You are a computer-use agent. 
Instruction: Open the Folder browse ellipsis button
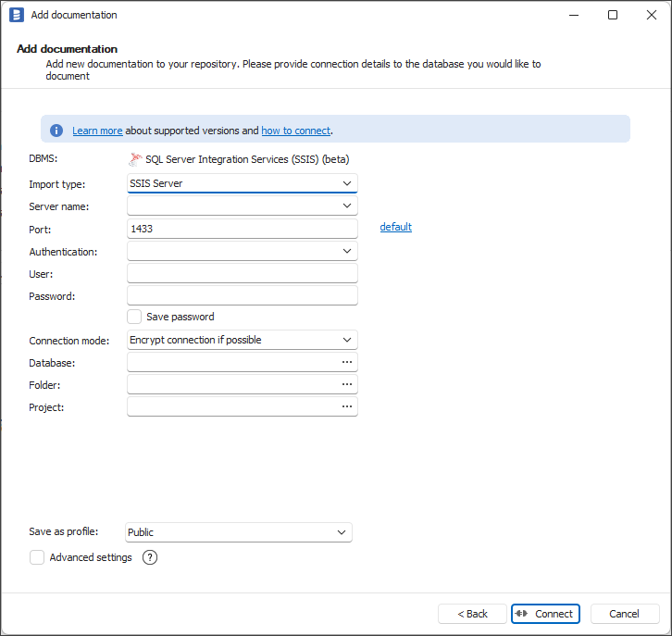click(347, 384)
